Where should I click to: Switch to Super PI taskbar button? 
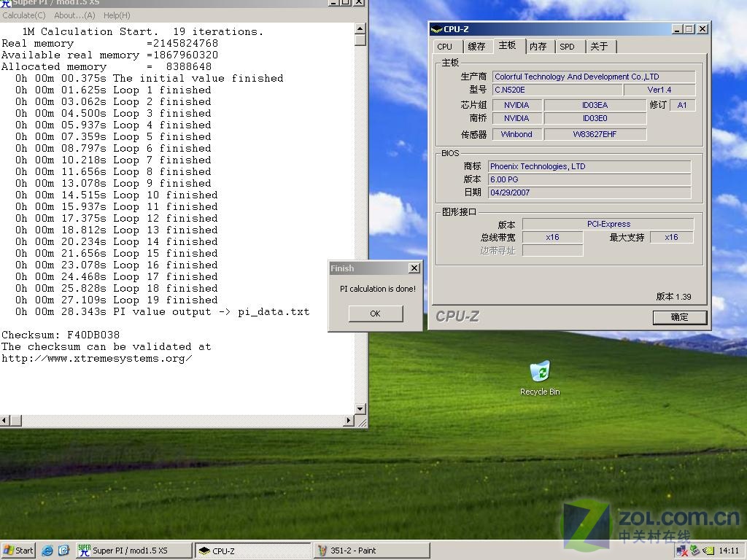pyautogui.click(x=134, y=551)
